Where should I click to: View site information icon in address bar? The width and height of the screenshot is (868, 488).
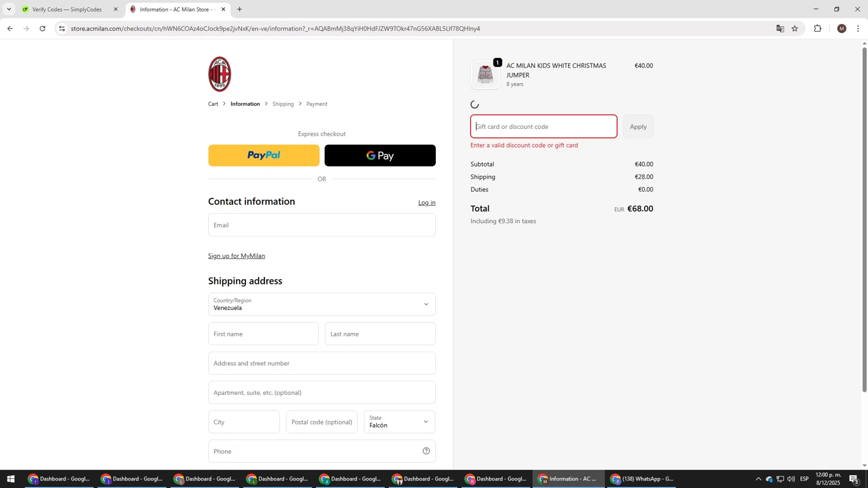62,28
